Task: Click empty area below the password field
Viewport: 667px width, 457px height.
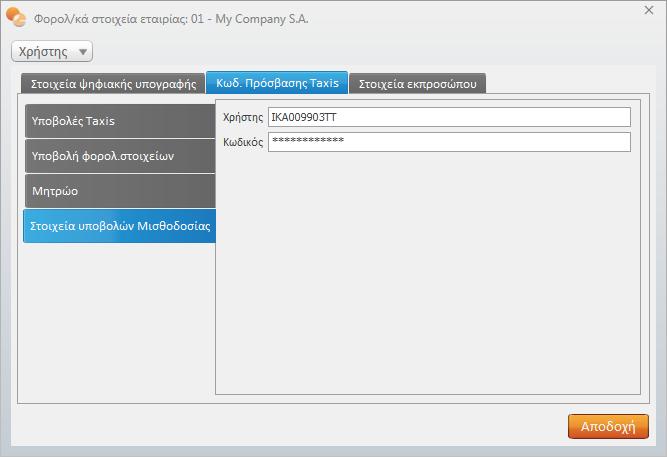Action: coord(428,270)
